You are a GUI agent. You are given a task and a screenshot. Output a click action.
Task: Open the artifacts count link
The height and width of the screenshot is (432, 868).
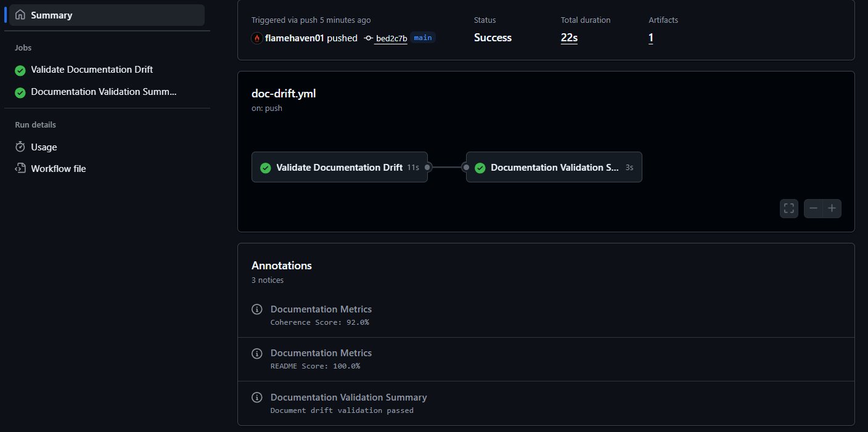pyautogui.click(x=651, y=38)
